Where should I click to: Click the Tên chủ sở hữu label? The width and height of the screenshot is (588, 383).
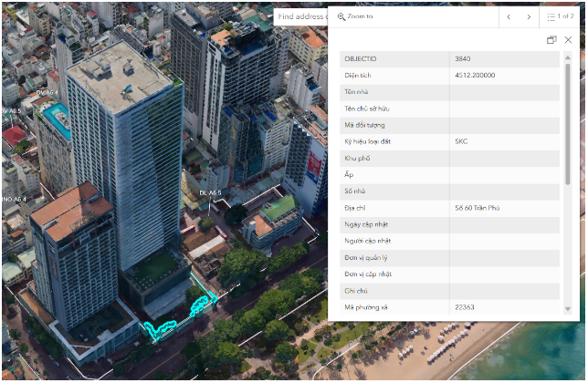click(366, 109)
